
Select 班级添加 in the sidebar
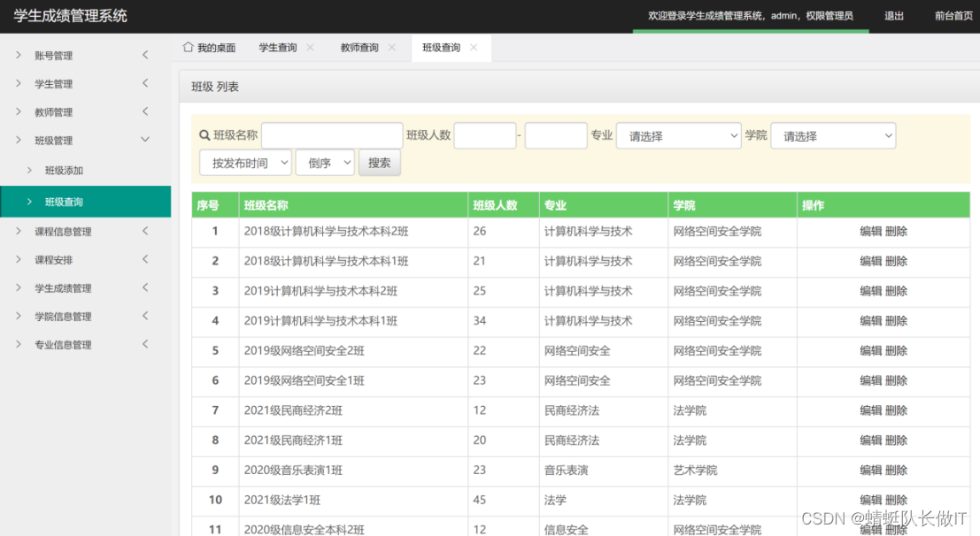(65, 170)
